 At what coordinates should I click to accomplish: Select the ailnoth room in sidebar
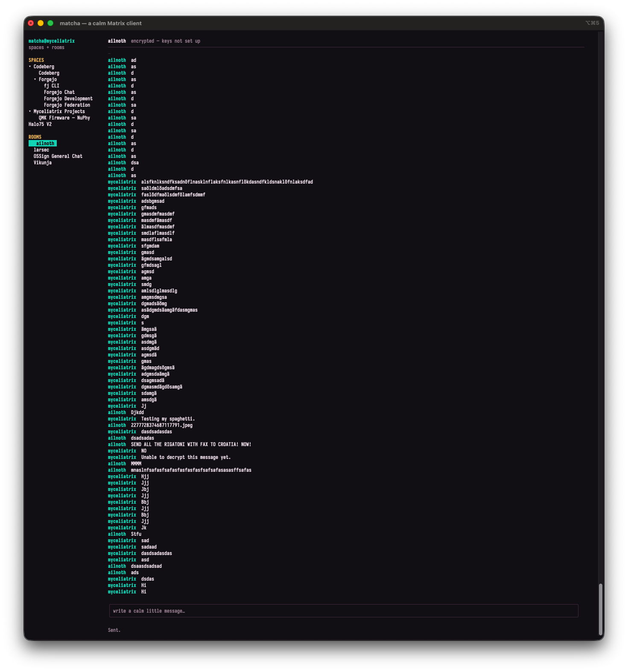click(x=43, y=143)
